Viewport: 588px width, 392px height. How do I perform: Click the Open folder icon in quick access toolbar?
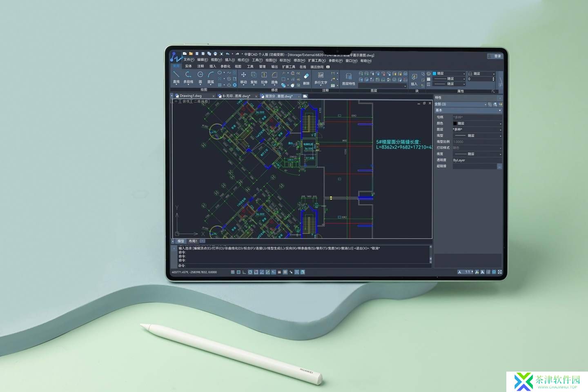[191, 53]
